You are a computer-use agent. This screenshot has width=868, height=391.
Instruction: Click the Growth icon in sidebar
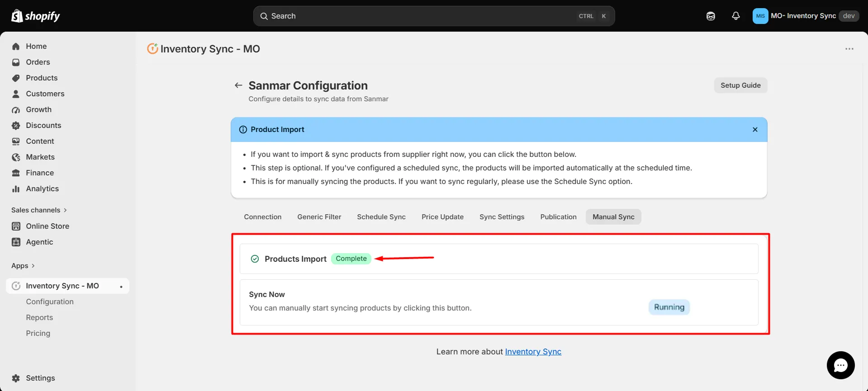click(x=16, y=110)
